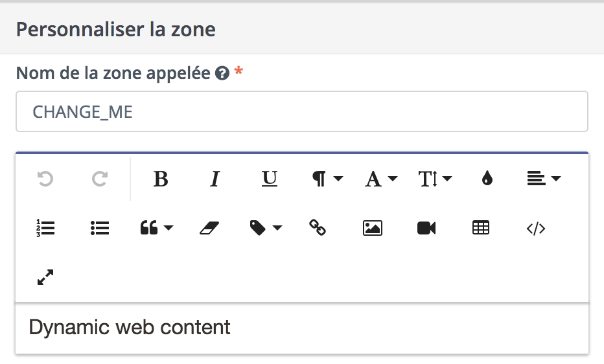The width and height of the screenshot is (604, 364).
Task: Open the text color droplet picker
Action: click(487, 179)
